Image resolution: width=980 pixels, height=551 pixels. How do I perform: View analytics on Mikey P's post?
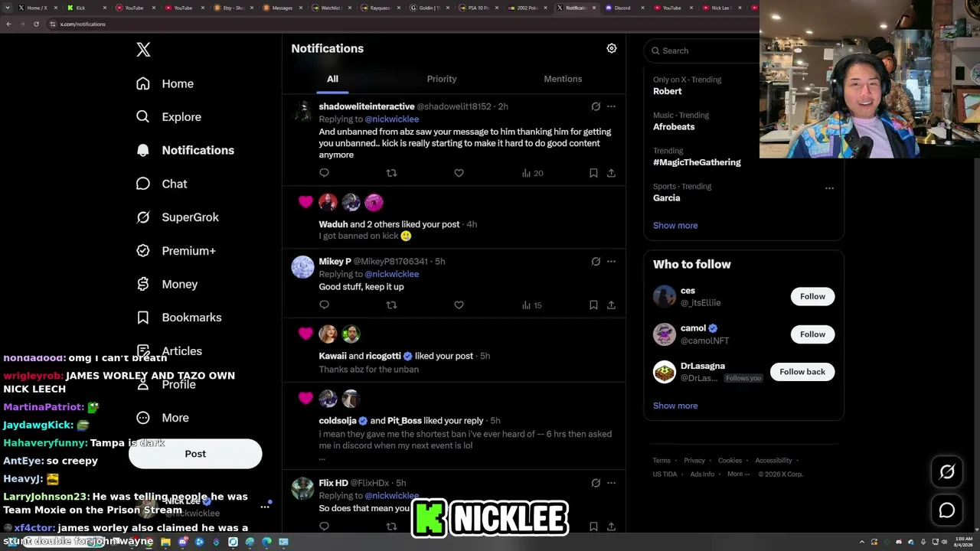[532, 305]
